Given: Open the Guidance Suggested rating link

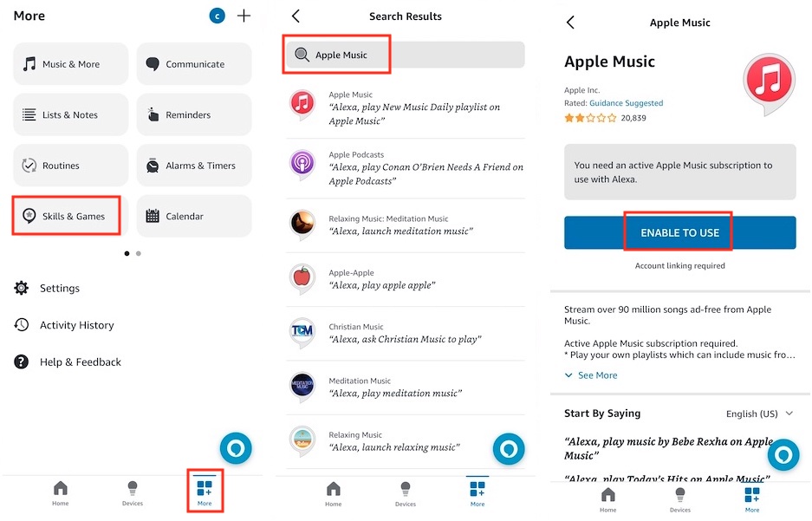Looking at the screenshot, I should pyautogui.click(x=626, y=103).
